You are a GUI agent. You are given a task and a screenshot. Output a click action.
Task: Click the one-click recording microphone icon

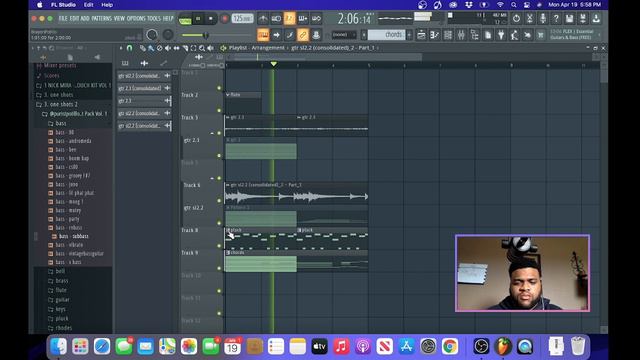(x=543, y=18)
